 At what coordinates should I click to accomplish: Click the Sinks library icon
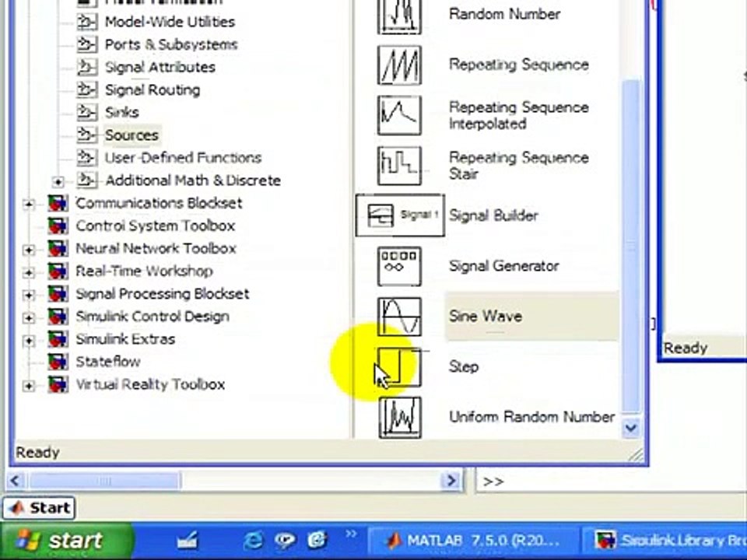[x=86, y=112]
